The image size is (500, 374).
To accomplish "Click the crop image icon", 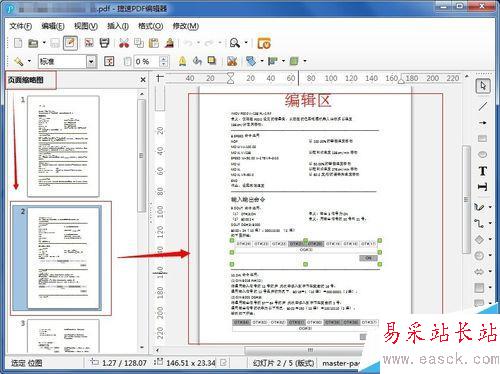I will point(232,61).
